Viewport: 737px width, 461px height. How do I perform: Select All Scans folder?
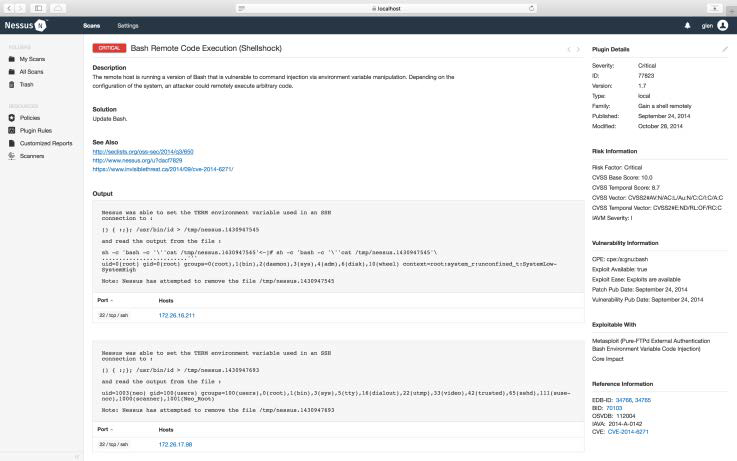tap(31, 72)
